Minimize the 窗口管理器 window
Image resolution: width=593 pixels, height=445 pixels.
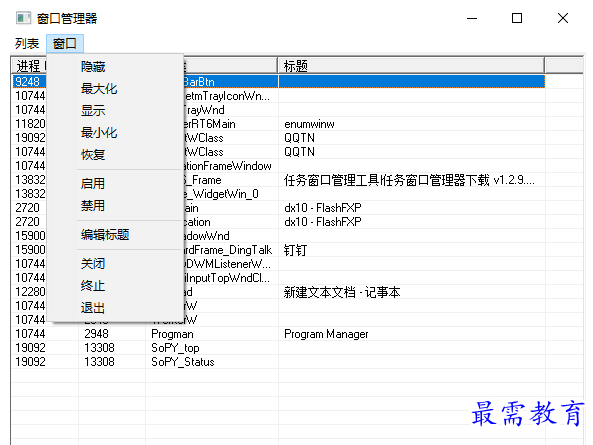tap(472, 18)
